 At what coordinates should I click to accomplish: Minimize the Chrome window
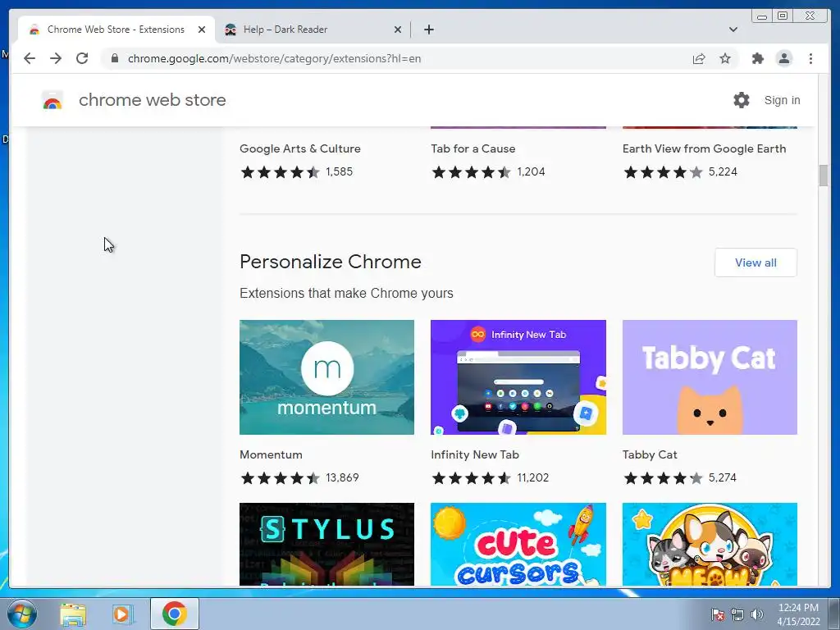coord(762,16)
